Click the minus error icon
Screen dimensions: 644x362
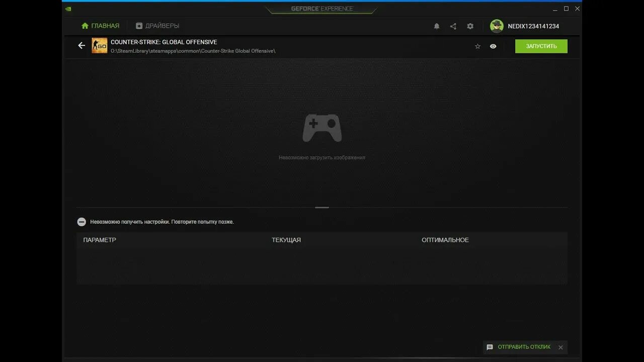pos(82,222)
